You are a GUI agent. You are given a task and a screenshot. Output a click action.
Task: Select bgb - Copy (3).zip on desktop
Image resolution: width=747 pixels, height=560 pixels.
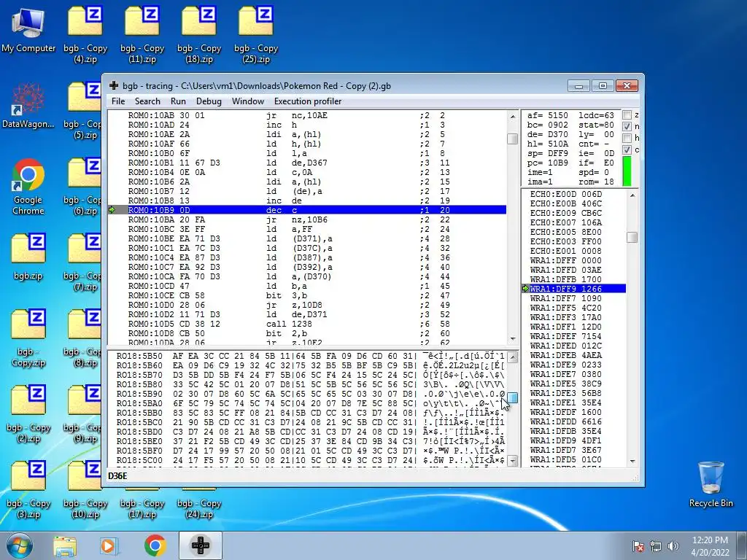[x=28, y=491]
